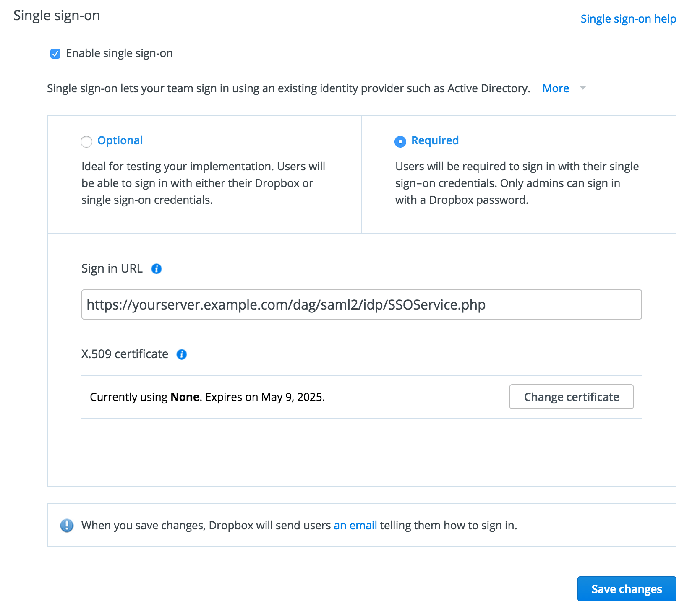Click the alert icon in the email notice
Viewport: 700px width, 614px height.
coord(67,525)
